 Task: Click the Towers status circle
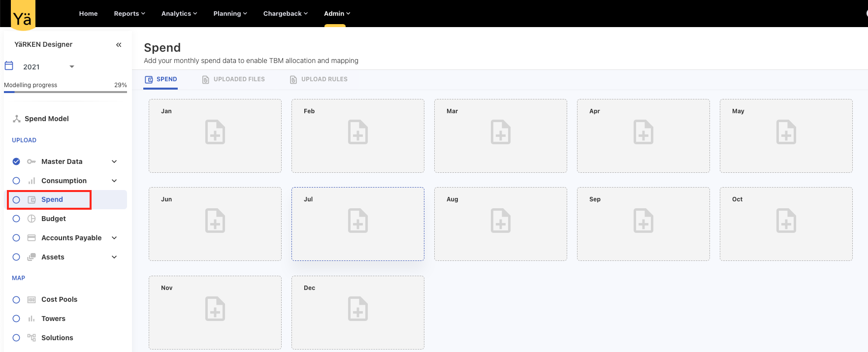tap(16, 319)
